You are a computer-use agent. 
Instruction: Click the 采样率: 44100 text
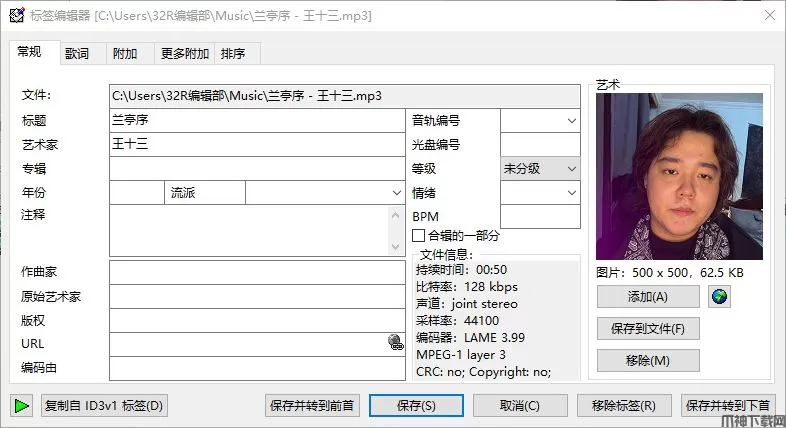point(457,321)
